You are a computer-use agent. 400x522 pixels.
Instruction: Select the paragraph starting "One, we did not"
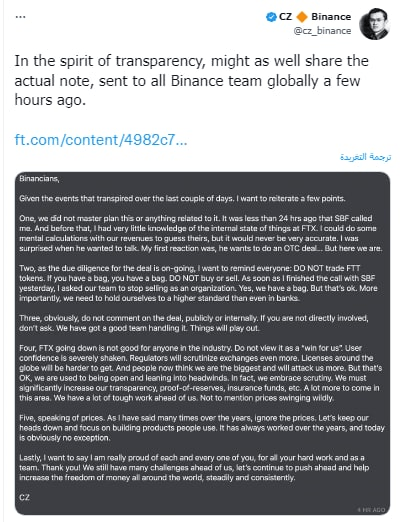point(201,233)
